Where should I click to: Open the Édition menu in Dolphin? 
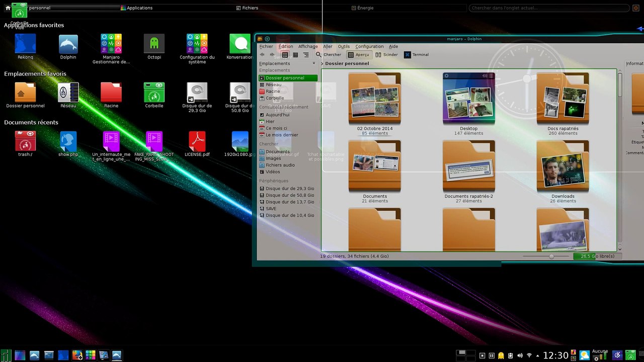[286, 46]
